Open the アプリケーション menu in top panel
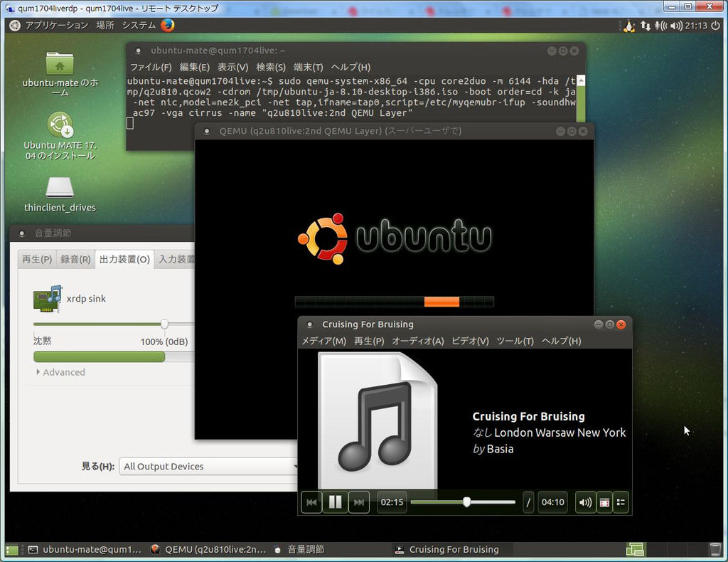Image resolution: width=728 pixels, height=562 pixels. pyautogui.click(x=57, y=25)
